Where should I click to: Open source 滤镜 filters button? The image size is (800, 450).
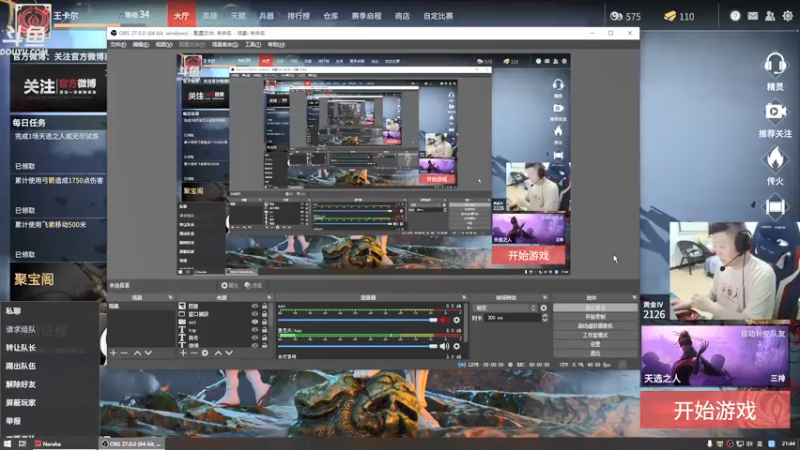click(253, 286)
